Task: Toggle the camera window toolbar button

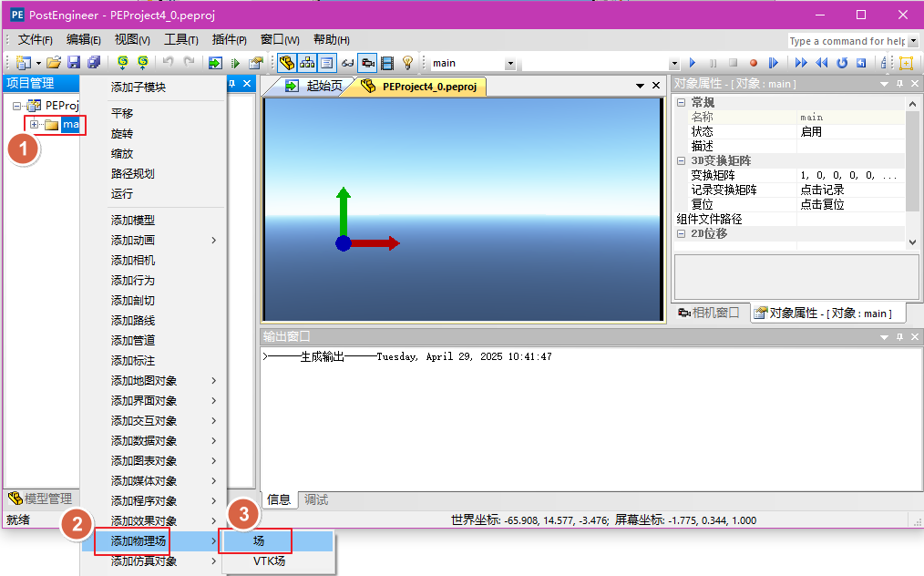Action: tap(368, 63)
